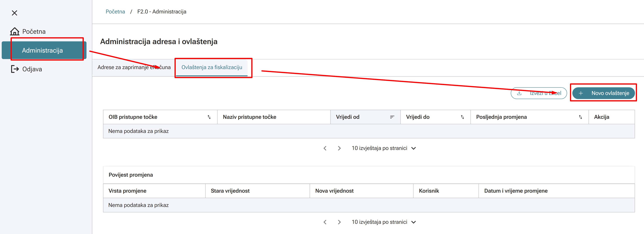The height and width of the screenshot is (234, 644).
Task: Expand Povijest promjena rows-per-page dropdown
Action: pyautogui.click(x=414, y=222)
